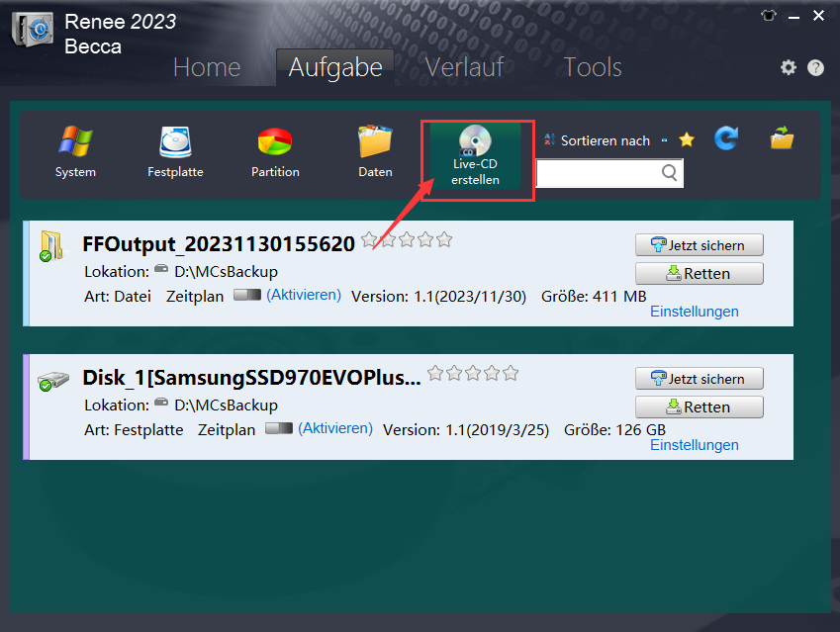Open the folder icon in the toolbar

(x=782, y=140)
